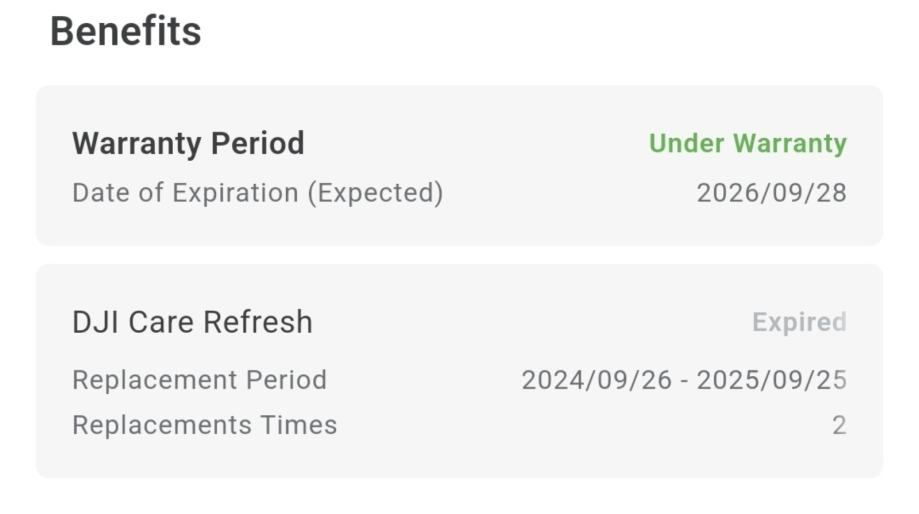This screenshot has width=919, height=514.
Task: Click the 2026/09/28 expiration date
Action: pos(771,192)
